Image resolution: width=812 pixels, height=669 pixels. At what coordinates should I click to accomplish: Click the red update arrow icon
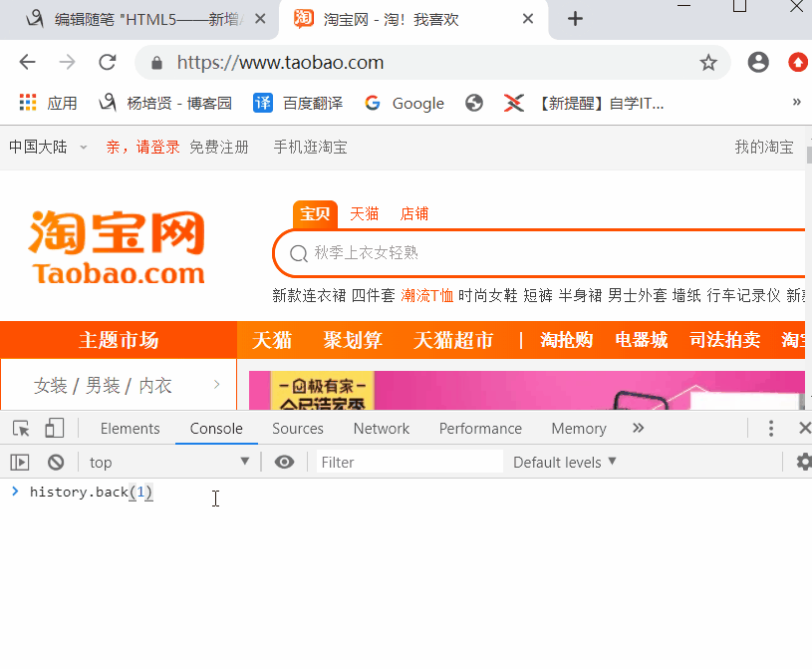798,62
